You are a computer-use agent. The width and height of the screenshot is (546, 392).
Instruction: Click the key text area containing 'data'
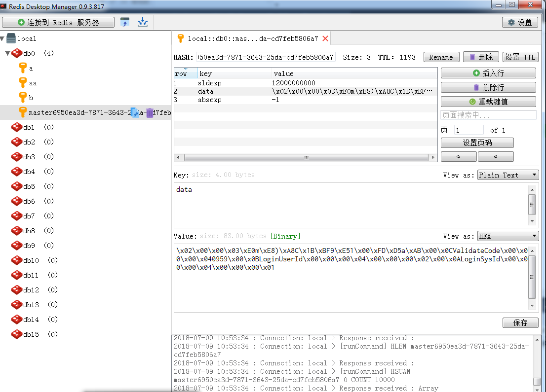point(351,205)
